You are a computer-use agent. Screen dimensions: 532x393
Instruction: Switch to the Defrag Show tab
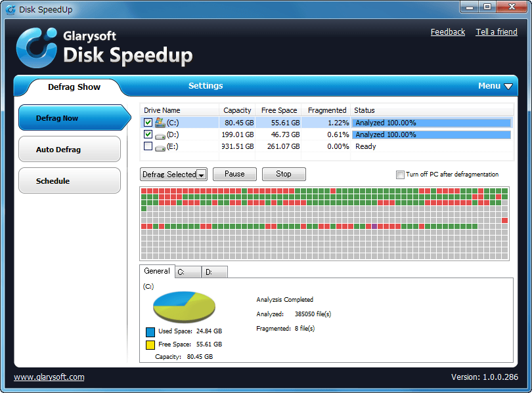point(74,87)
